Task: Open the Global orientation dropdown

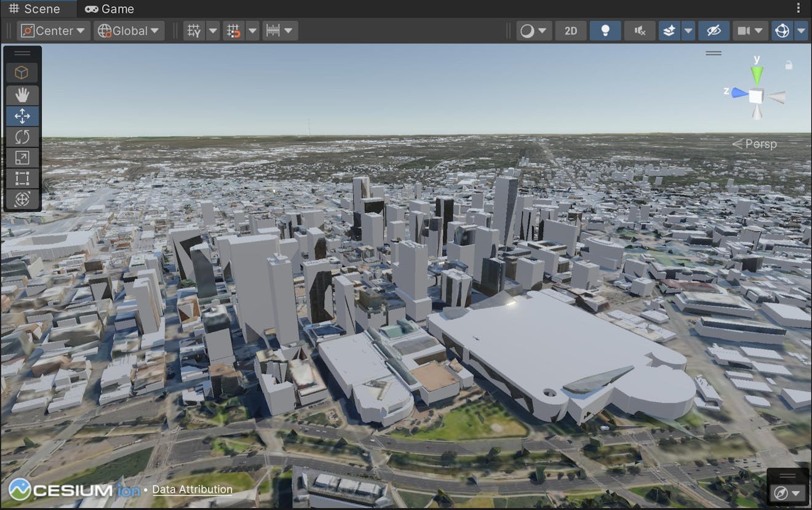Action: coord(129,30)
